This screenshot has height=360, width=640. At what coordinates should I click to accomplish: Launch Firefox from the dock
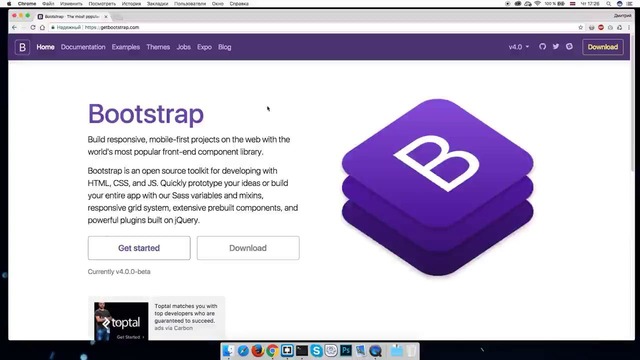pos(258,351)
